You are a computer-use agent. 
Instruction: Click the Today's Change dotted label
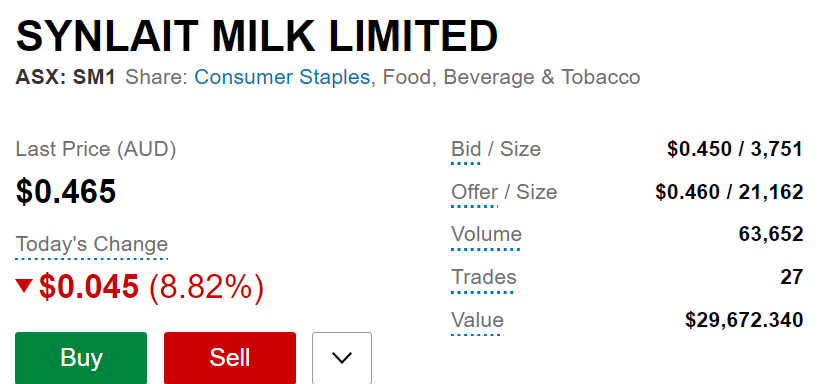click(92, 245)
